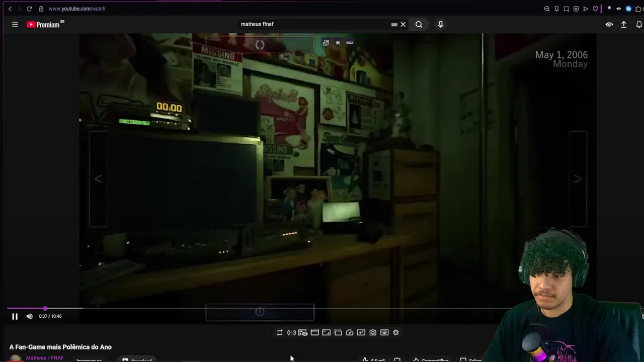The image size is (644, 362).
Task: Toggle the RGX button atop the video
Action: (x=350, y=43)
